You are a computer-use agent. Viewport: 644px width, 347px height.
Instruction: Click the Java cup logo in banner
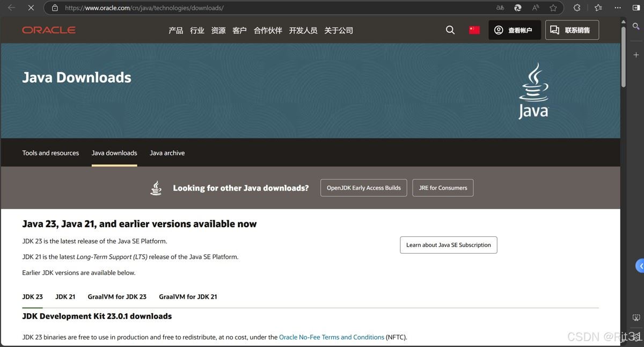click(533, 91)
